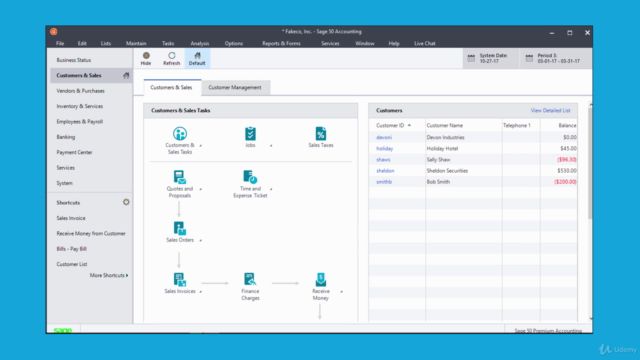
Task: Select the Customers & Sales tab
Action: click(x=171, y=87)
